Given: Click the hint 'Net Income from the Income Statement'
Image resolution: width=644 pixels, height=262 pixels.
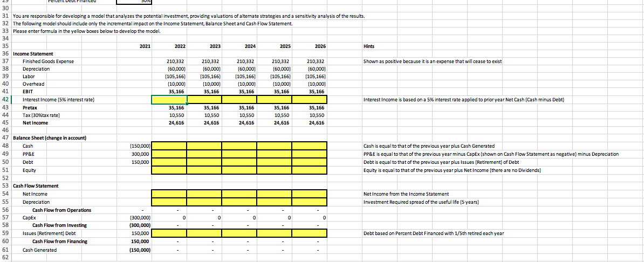Looking at the screenshot, I should pyautogui.click(x=406, y=194).
